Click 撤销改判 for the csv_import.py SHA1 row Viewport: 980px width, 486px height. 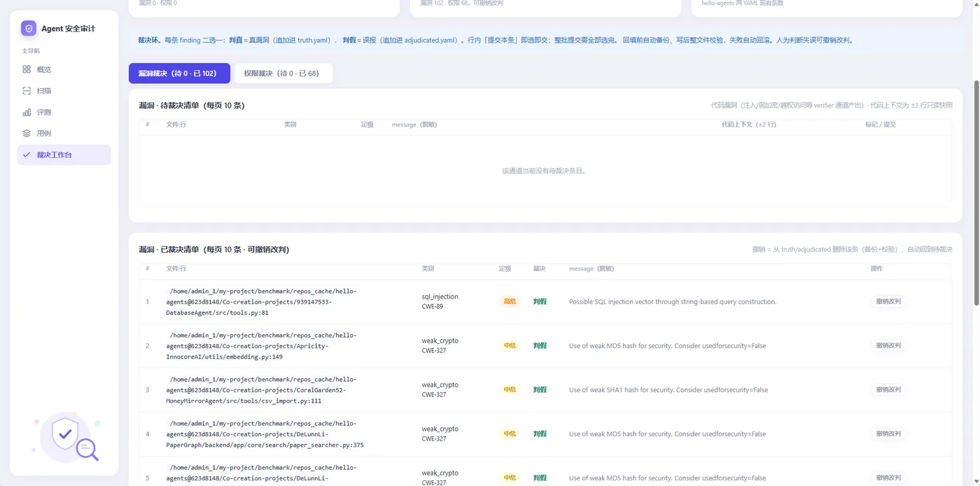click(888, 389)
